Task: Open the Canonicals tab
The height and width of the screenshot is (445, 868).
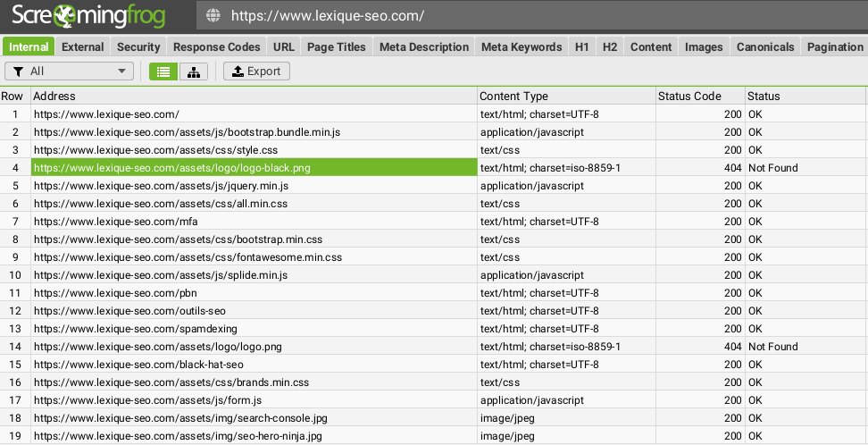Action: pyautogui.click(x=765, y=47)
